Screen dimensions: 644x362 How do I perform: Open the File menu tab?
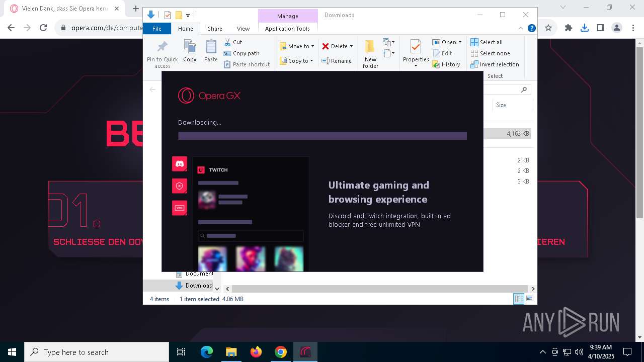pyautogui.click(x=157, y=29)
